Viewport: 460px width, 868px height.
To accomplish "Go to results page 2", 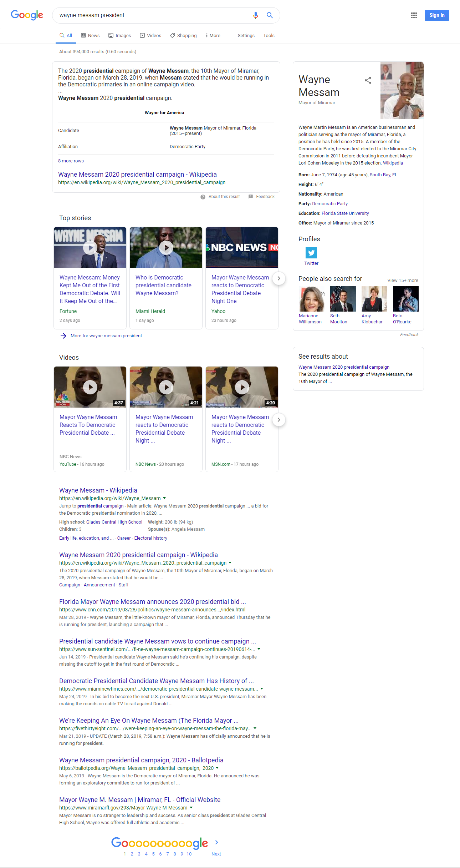I will 132,854.
